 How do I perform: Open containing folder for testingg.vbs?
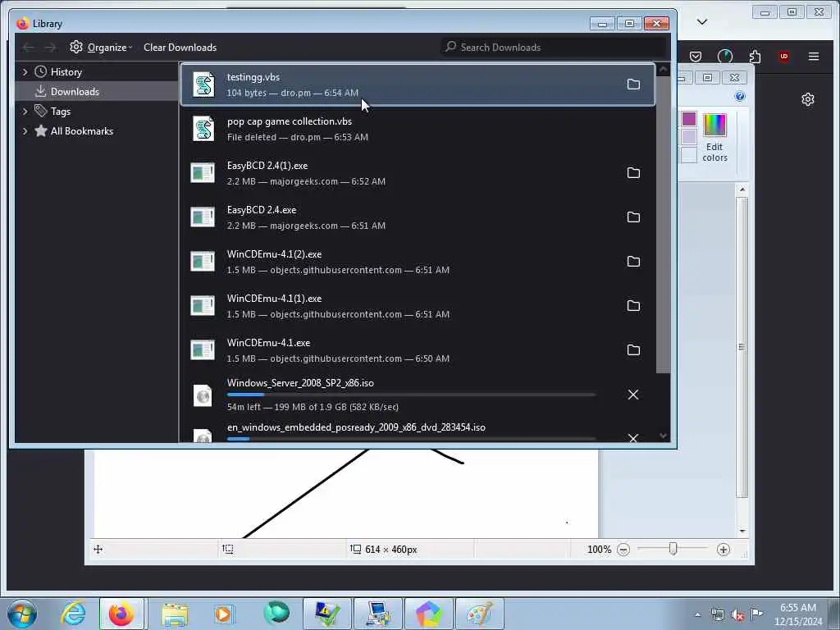click(633, 84)
